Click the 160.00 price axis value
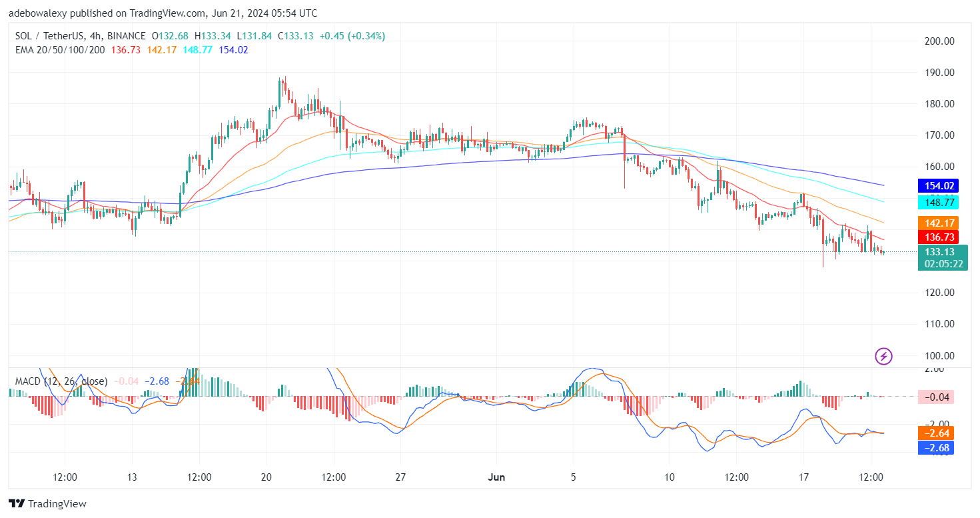 point(941,167)
